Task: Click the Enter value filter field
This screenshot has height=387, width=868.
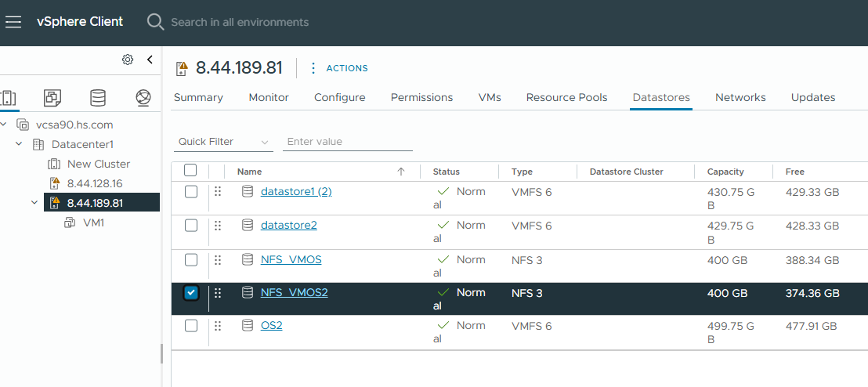Action: tap(348, 142)
